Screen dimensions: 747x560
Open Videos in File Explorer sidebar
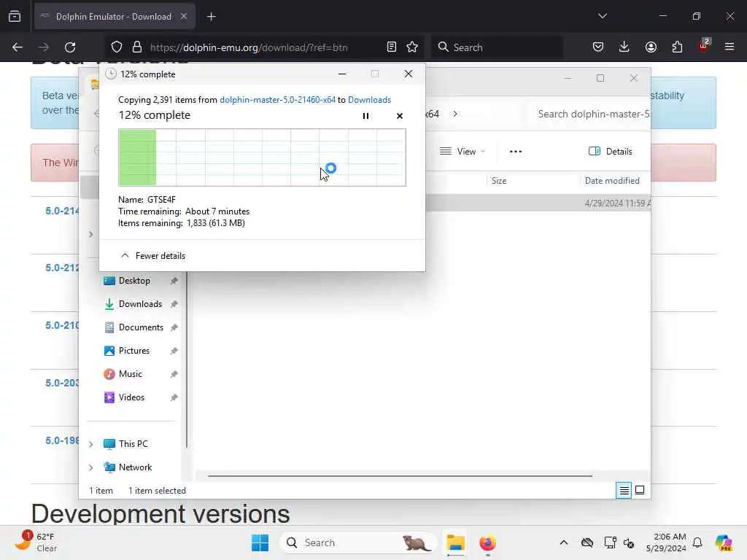tap(131, 397)
